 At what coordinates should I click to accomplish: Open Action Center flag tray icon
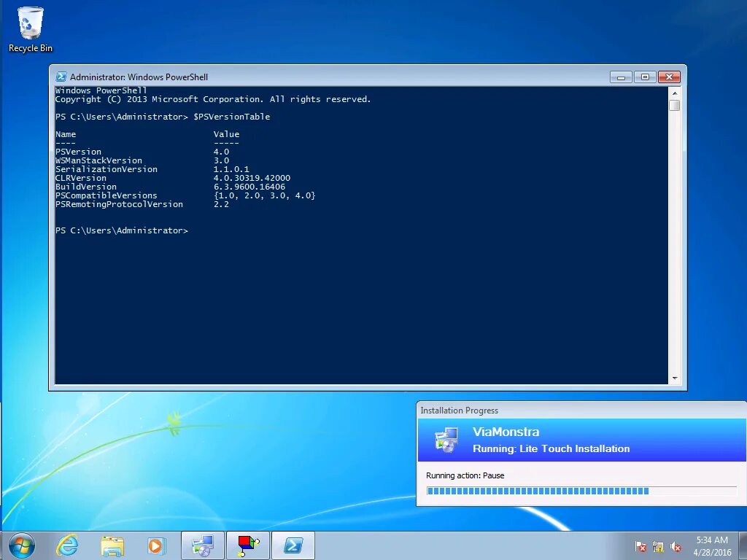coord(640,547)
